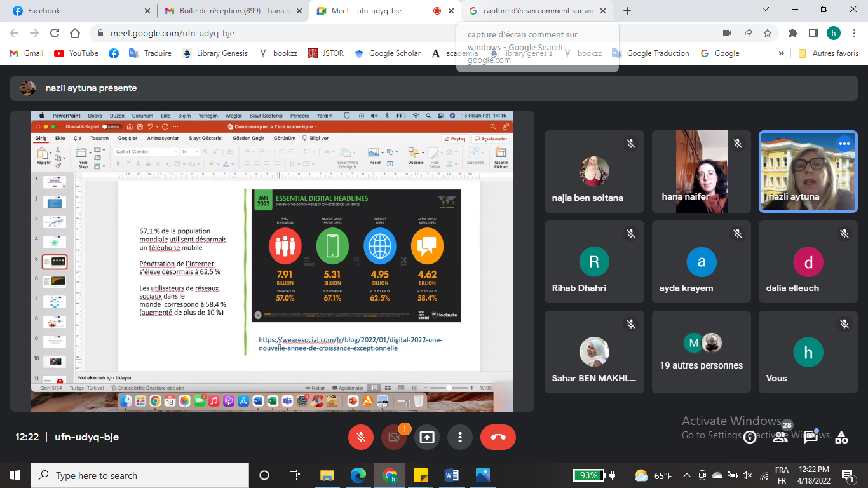Expand the Chrome tab search chevron
Image resolution: width=868 pixels, height=488 pixels.
click(x=764, y=10)
